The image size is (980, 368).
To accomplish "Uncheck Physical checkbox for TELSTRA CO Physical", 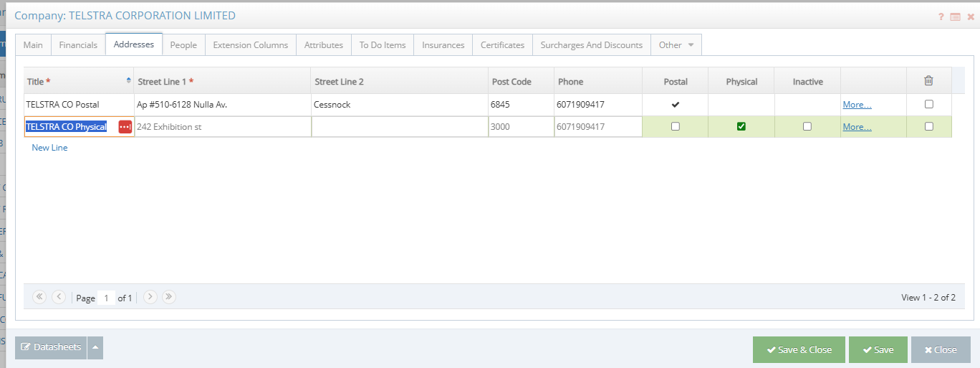I will (741, 126).
